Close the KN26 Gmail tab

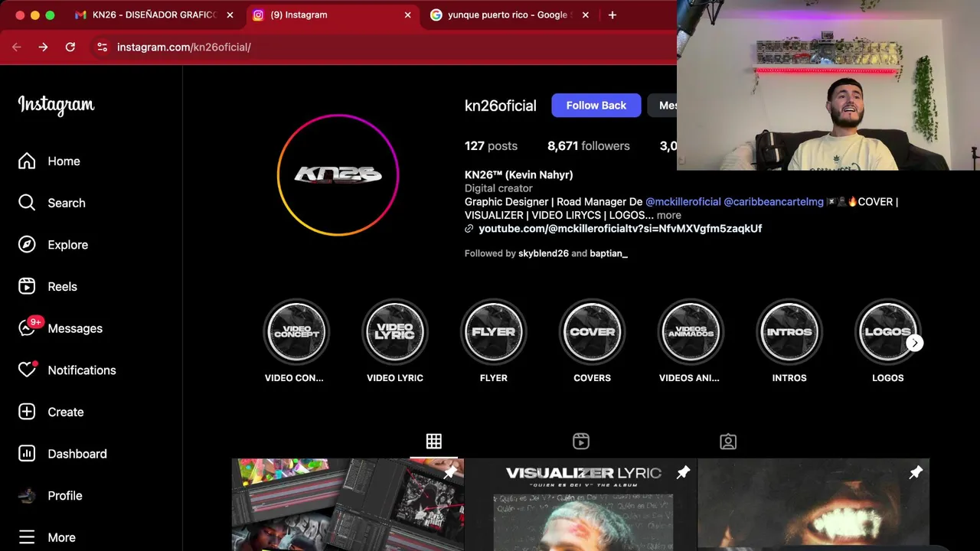[x=230, y=15]
